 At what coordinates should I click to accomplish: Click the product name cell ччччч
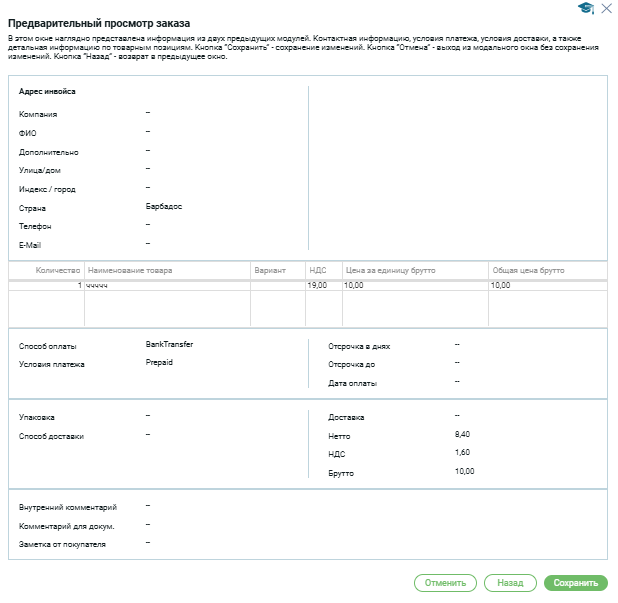(97, 286)
